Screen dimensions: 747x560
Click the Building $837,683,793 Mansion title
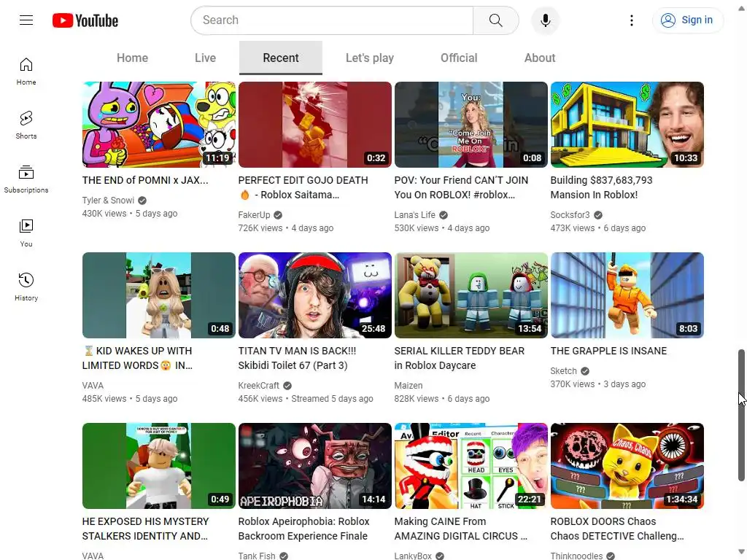click(601, 187)
